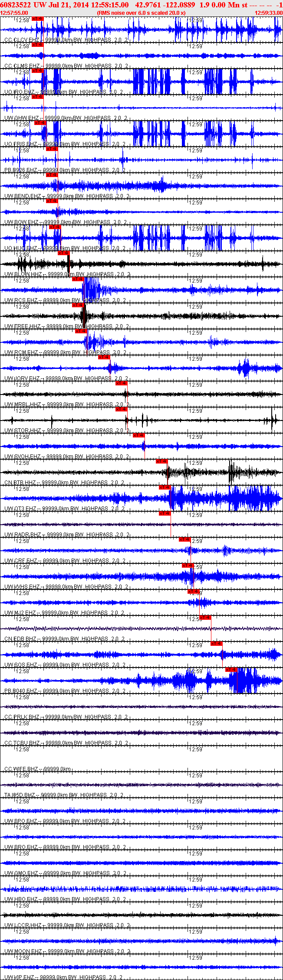Image resolution: width=283 pixels, height=980 pixels.
Task: Select the CC WIFE BHZ station label
Action: pos(21,769)
